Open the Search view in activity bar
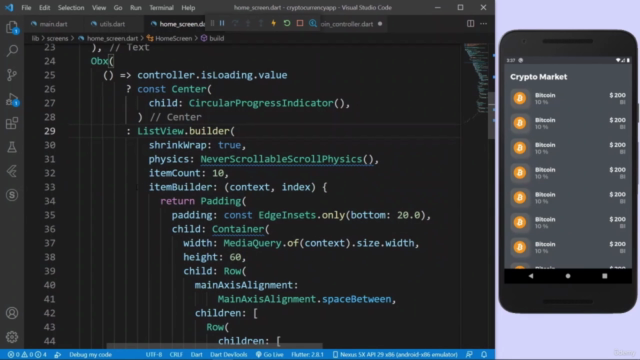 [12, 51]
